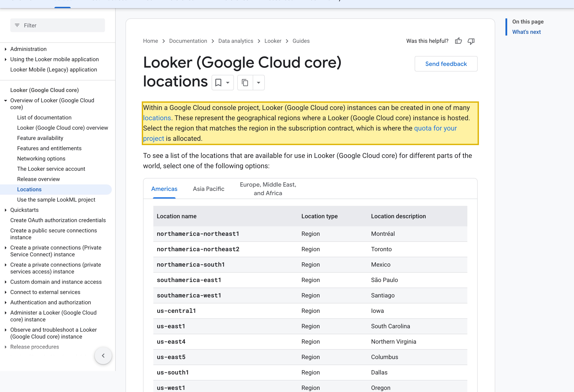Open Release overview in sidebar
Screen dimensions: 574x392
pos(38,179)
